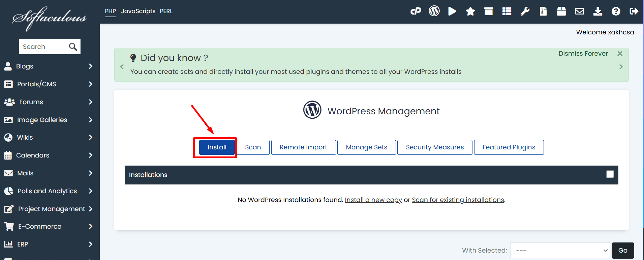
Task: Expand the Polls and Analytics chevron
Action: (x=90, y=191)
